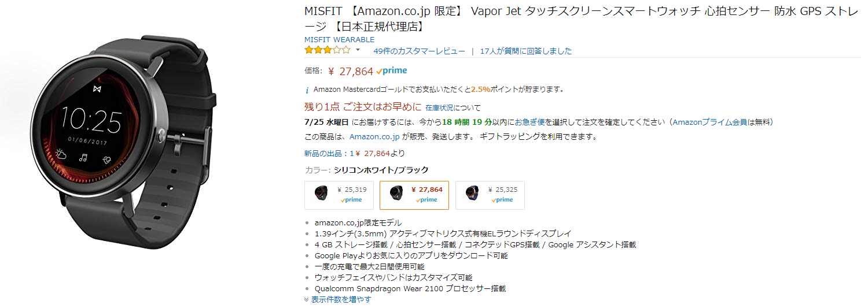Click the three-star rating icon
Image resolution: width=868 pixels, height=308 pixels.
tap(327, 50)
